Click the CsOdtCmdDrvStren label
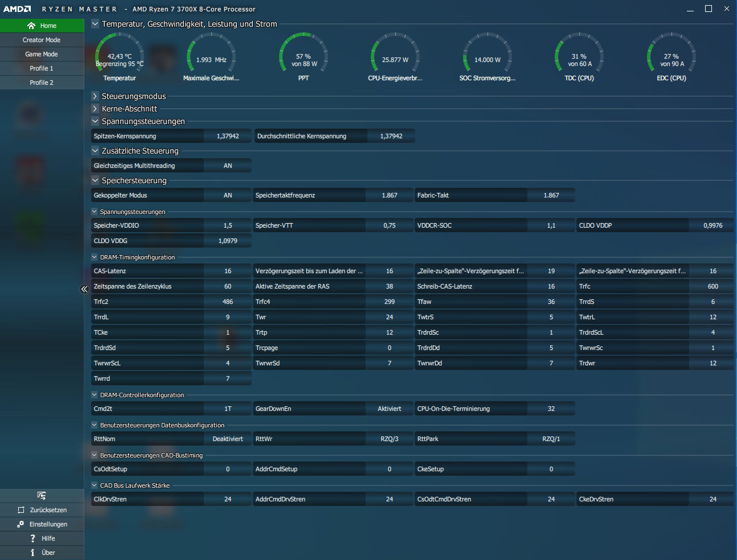The image size is (737, 560). [x=444, y=499]
